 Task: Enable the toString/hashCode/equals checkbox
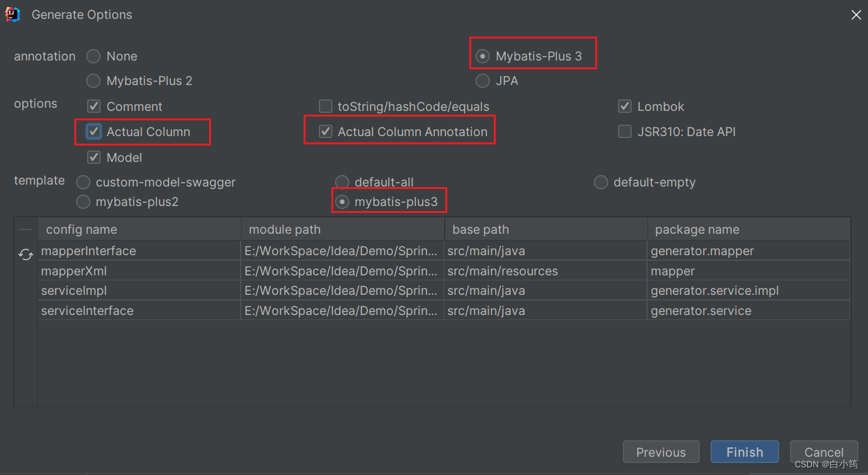[x=326, y=106]
